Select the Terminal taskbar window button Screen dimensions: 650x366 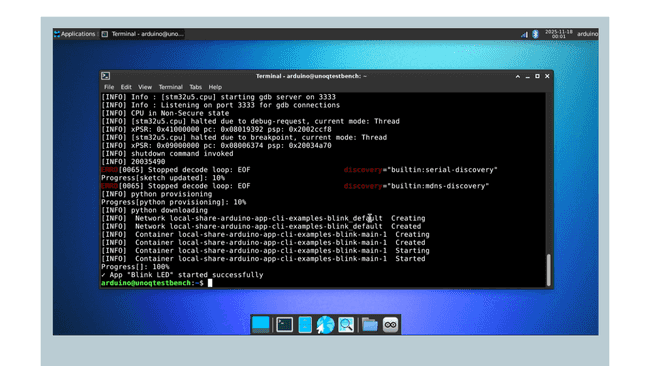pyautogui.click(x=143, y=34)
